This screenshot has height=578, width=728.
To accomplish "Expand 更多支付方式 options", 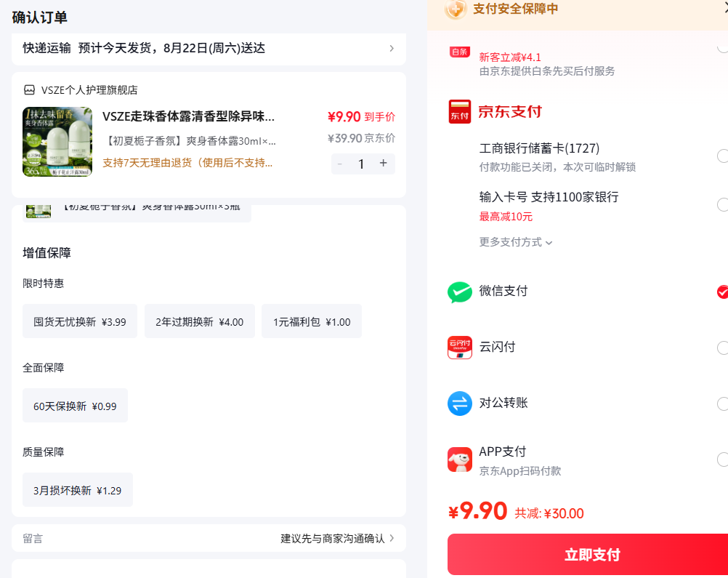I will (x=515, y=242).
